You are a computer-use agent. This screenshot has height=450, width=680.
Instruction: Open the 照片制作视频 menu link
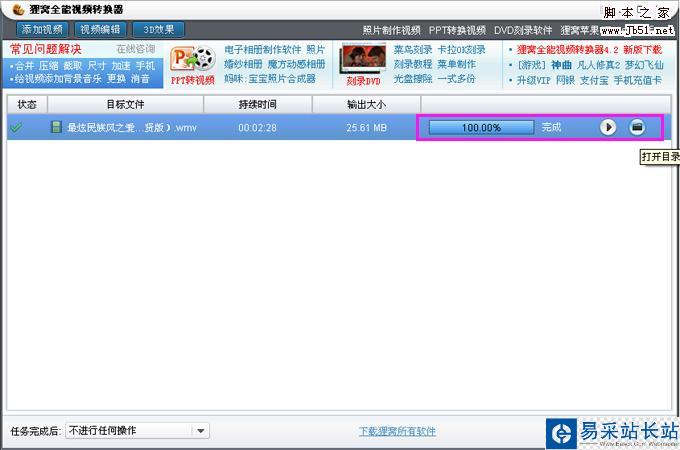391,30
